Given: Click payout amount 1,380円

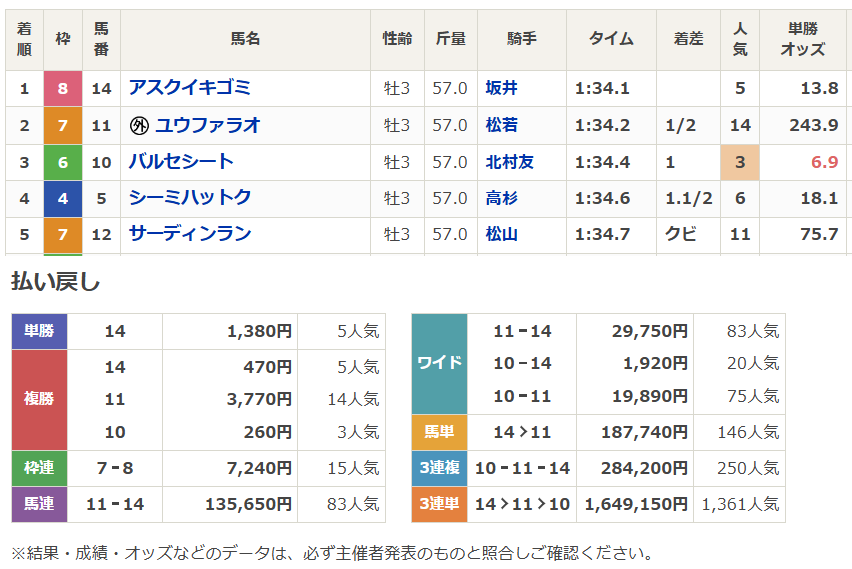Looking at the screenshot, I should [x=259, y=331].
